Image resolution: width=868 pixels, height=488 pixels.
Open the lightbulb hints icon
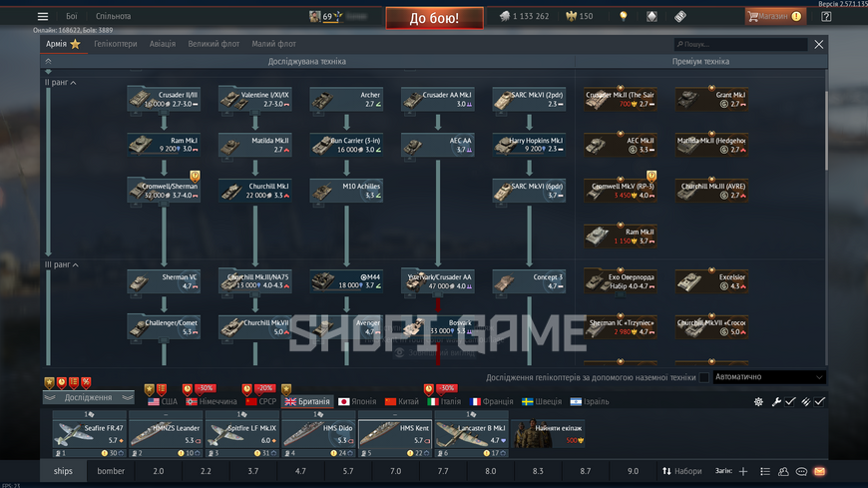(x=624, y=16)
